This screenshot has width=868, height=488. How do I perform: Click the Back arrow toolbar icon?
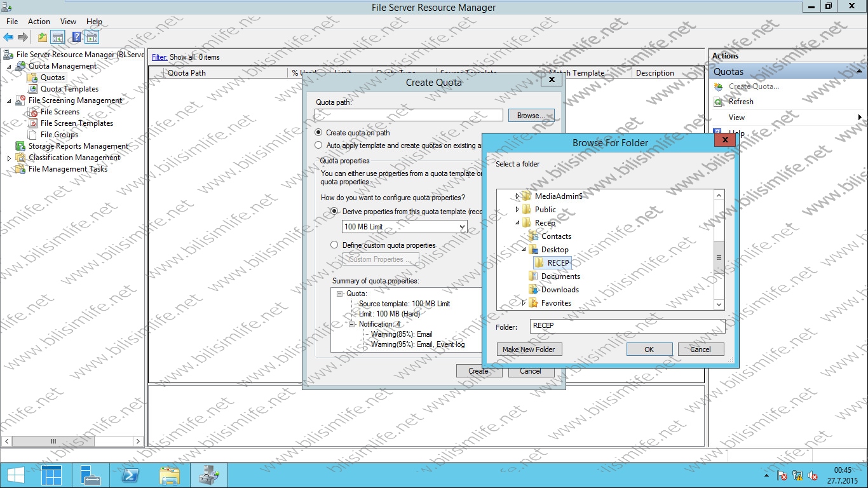click(x=8, y=37)
